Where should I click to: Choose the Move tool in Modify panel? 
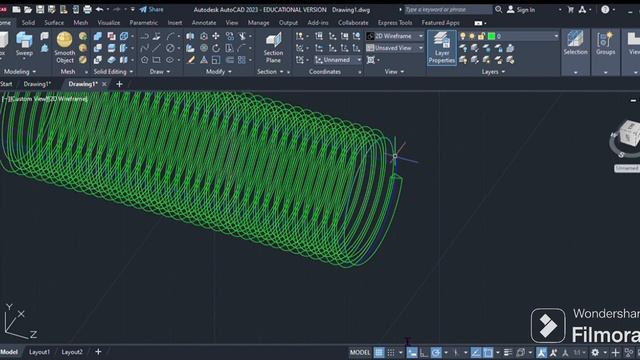pyautogui.click(x=216, y=36)
